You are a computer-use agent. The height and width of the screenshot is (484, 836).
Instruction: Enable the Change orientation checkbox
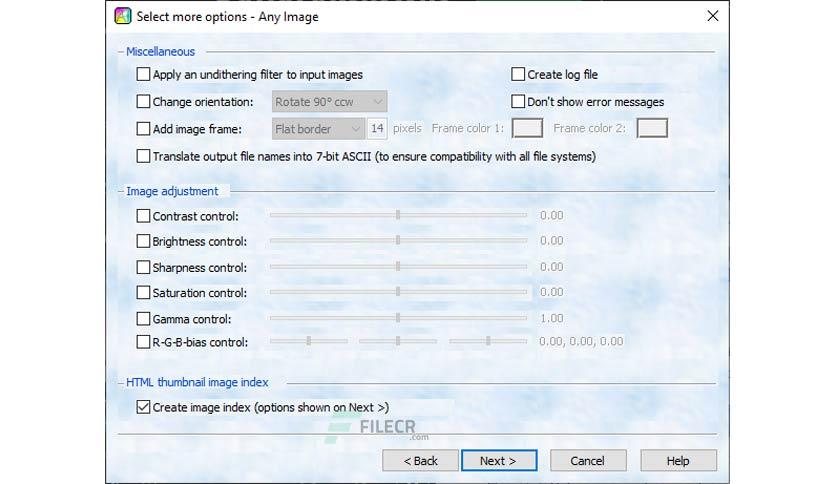(143, 101)
